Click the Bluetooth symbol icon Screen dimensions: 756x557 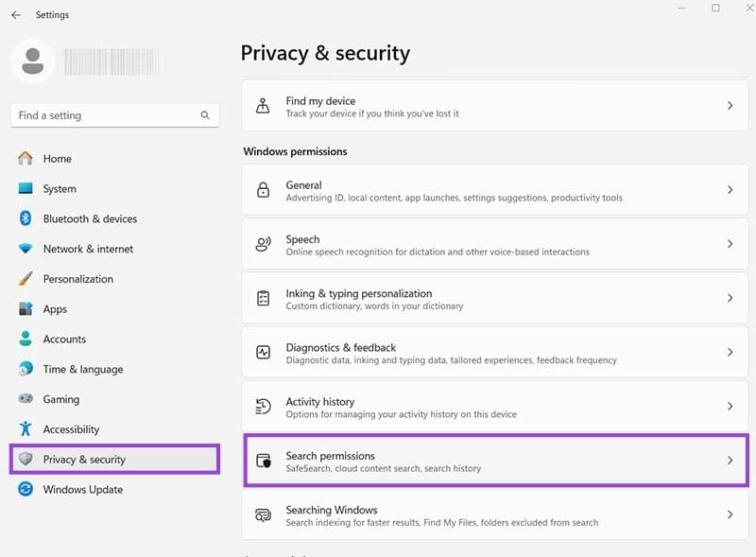[26, 218]
